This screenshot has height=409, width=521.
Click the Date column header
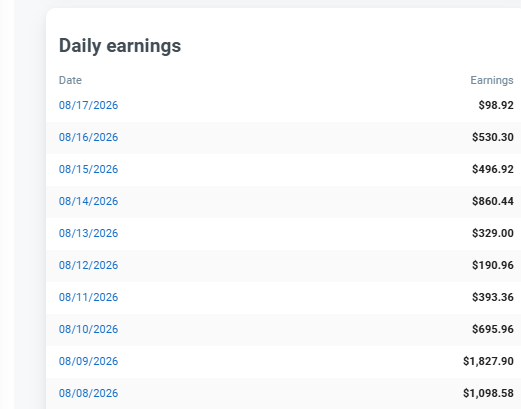(70, 80)
